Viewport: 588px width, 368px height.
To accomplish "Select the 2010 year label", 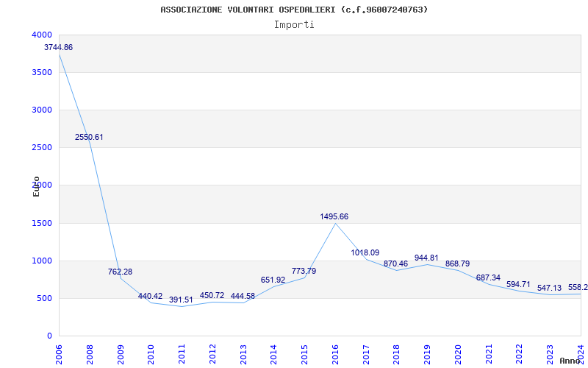I will click(151, 354).
